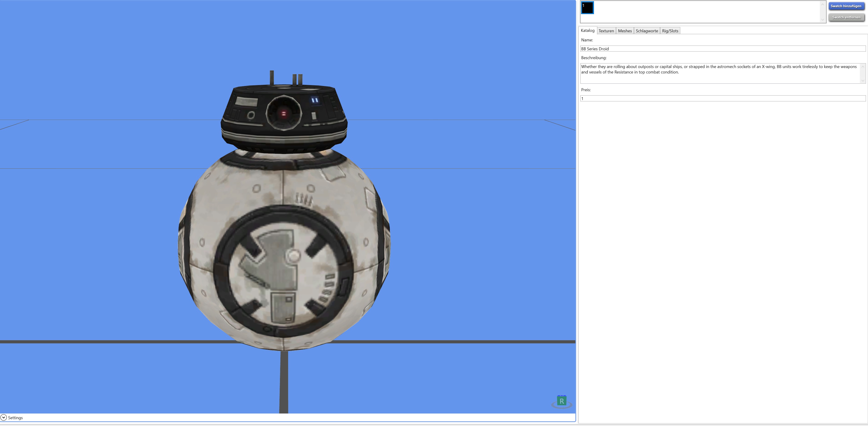Open the Meshes tab
Screen dimensions: 868x426
click(x=625, y=31)
